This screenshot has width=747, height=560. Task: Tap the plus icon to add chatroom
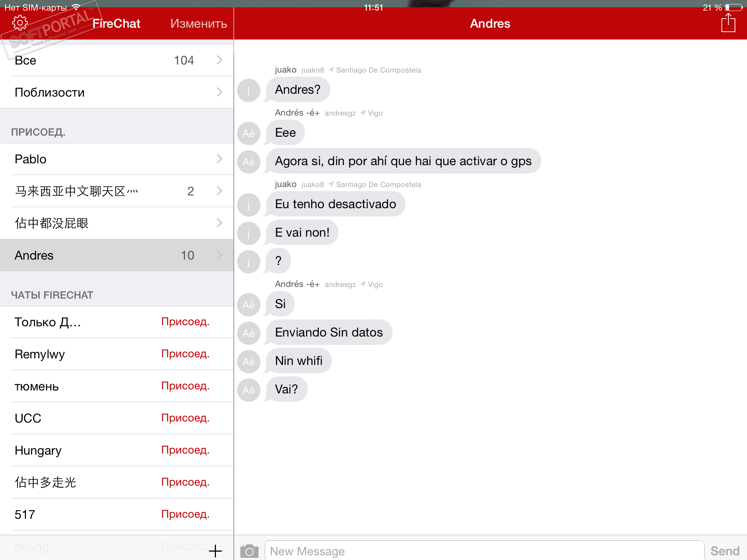215,551
